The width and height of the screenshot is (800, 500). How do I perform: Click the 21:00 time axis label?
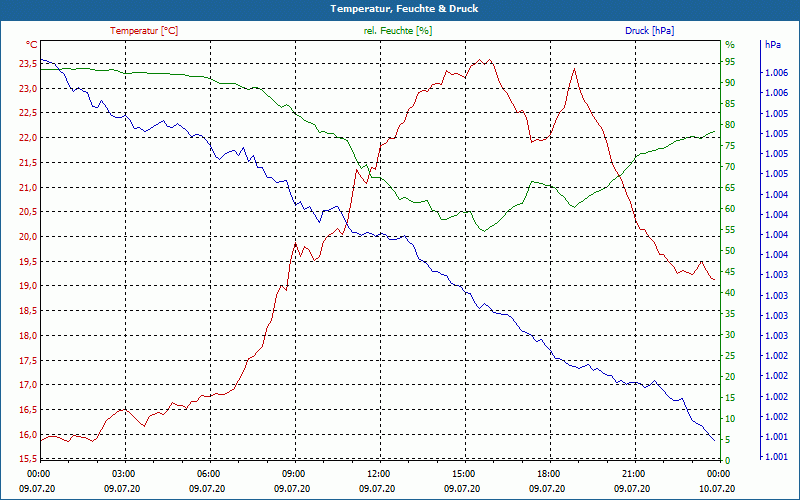click(633, 474)
